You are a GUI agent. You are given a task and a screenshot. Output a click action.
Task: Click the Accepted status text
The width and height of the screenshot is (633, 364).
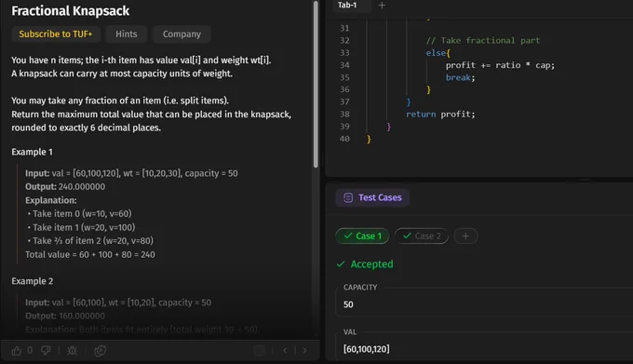pos(371,264)
